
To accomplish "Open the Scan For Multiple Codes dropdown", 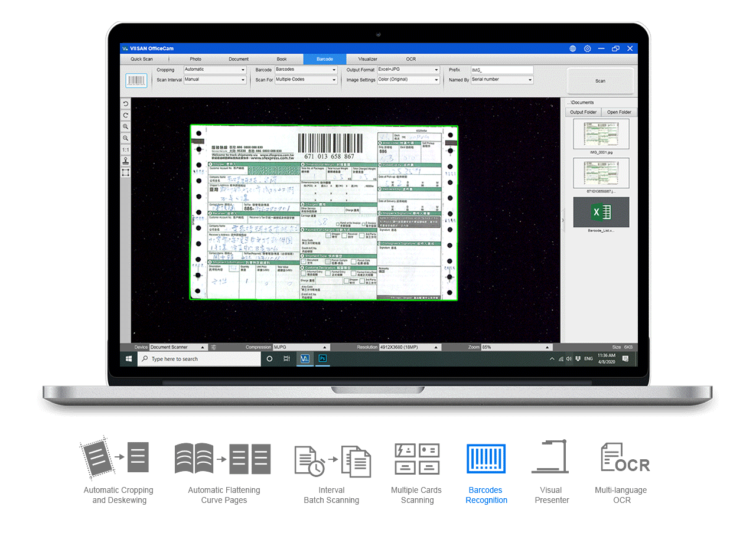I will [306, 80].
